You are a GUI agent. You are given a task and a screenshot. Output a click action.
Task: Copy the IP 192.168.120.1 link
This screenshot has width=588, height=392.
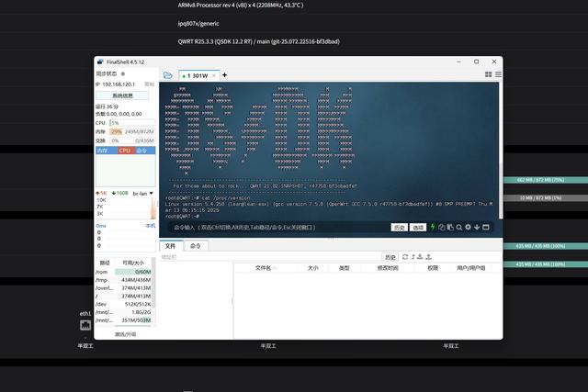pos(150,84)
